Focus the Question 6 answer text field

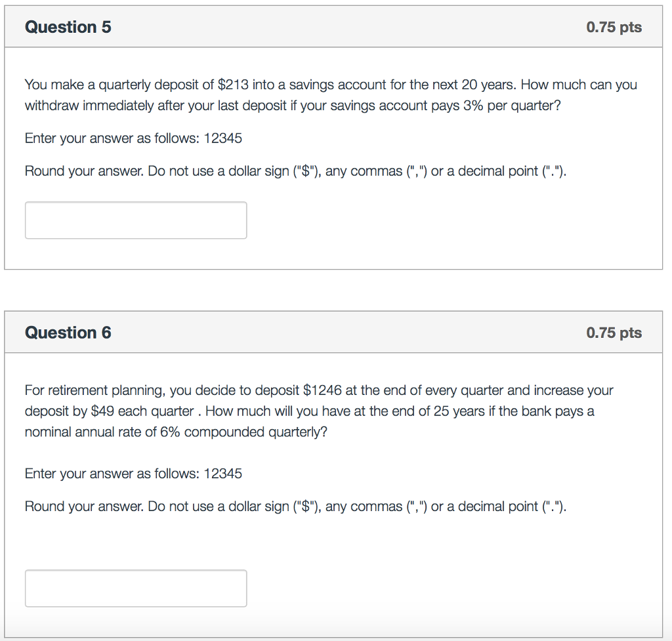click(x=136, y=589)
